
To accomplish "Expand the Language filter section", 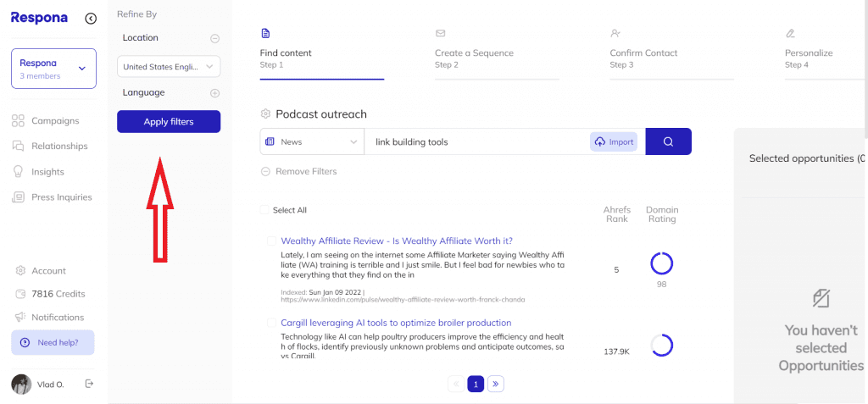I will (214, 93).
